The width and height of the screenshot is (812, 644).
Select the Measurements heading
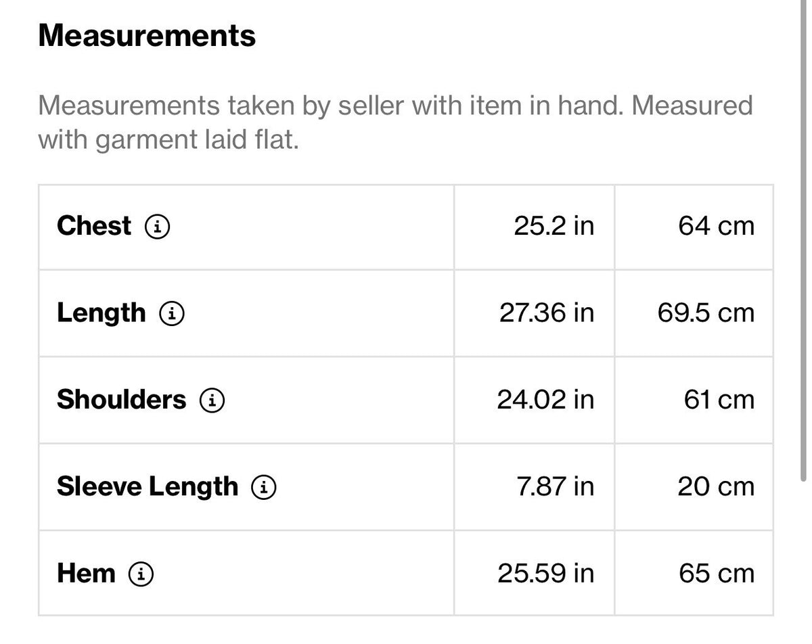[147, 35]
